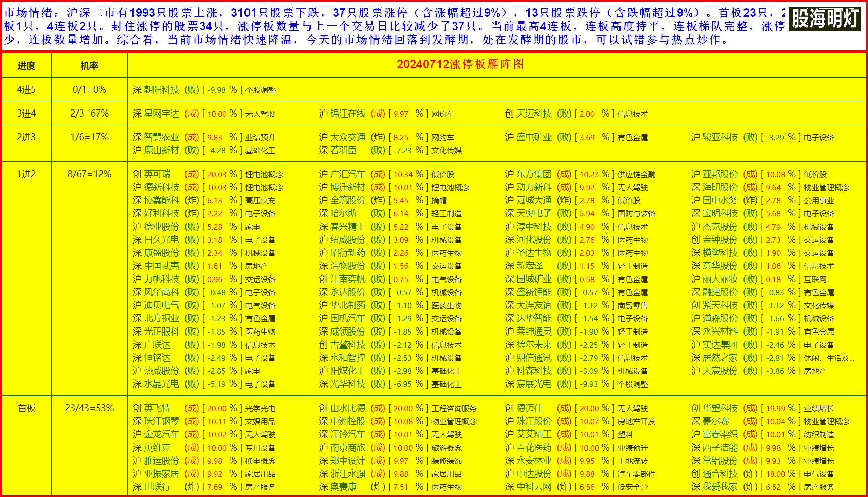
Task: Select stock 南京商旅
Action: 348,448
